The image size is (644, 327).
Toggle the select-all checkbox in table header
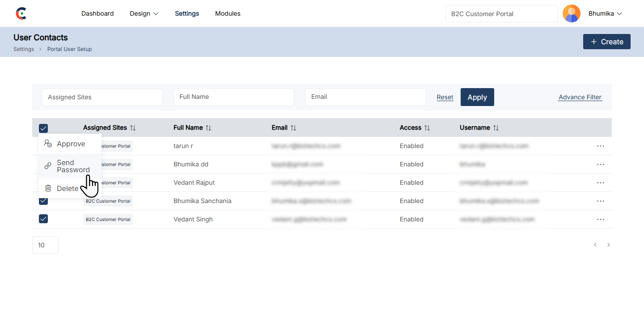[x=43, y=128]
